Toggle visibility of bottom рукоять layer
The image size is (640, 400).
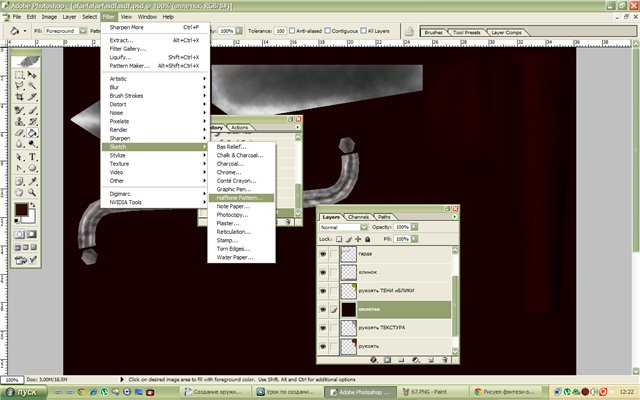point(323,346)
